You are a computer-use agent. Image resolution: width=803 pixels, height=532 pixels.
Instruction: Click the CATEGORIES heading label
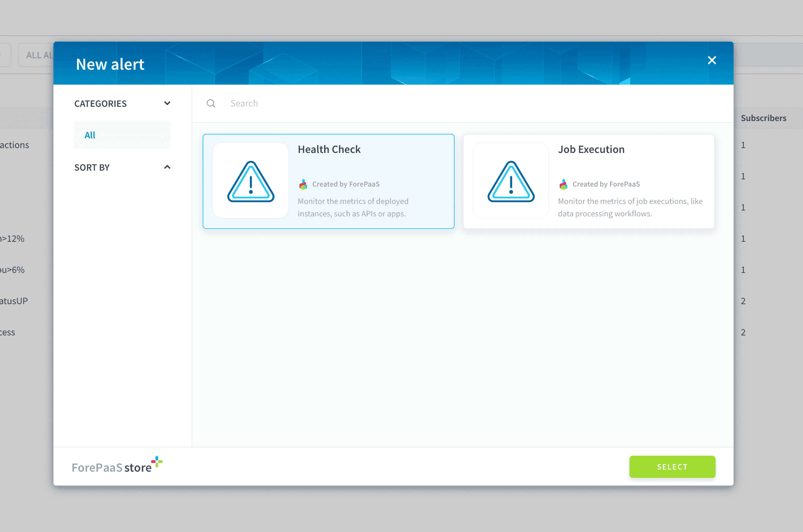pos(101,104)
